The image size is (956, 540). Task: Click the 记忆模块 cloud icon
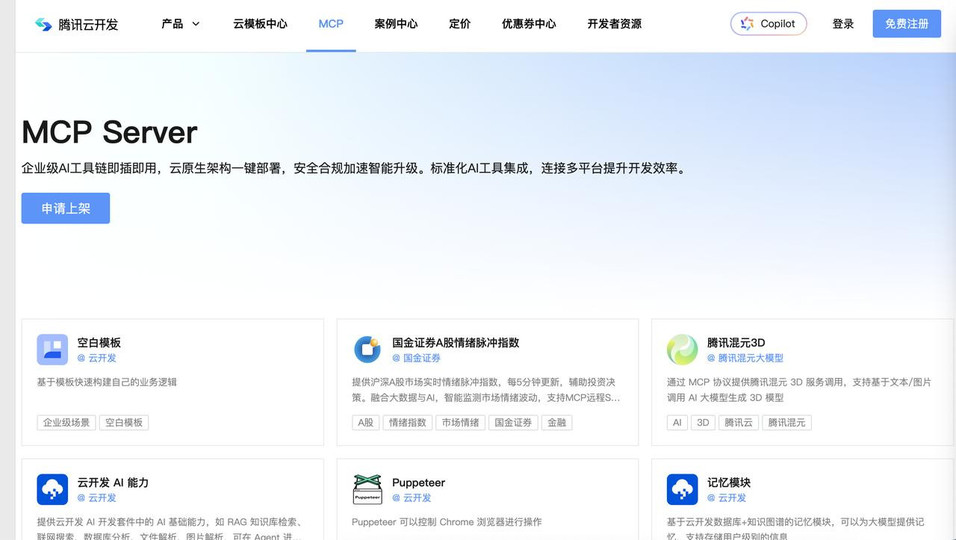682,489
